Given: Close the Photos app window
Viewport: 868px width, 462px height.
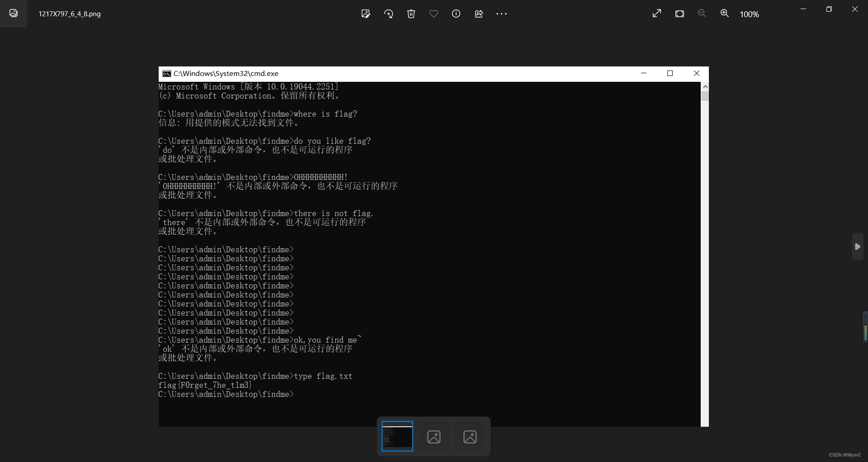Looking at the screenshot, I should (855, 9).
